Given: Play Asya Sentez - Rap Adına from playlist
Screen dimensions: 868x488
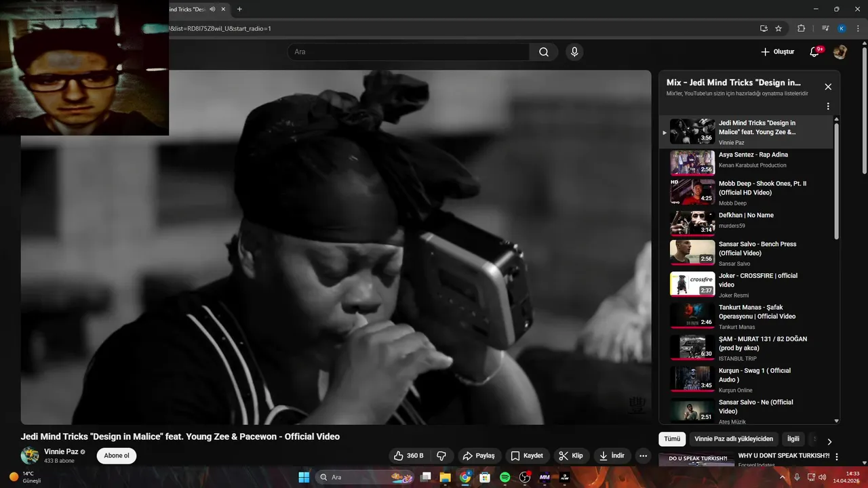Looking at the screenshot, I should click(747, 163).
